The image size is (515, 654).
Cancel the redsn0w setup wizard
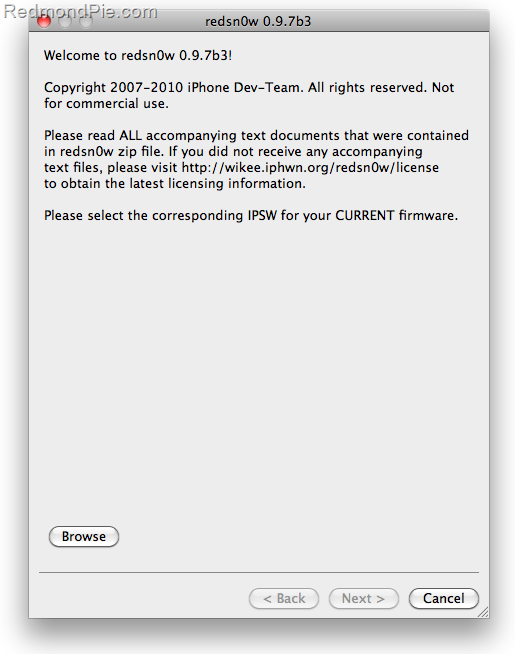coord(444,599)
